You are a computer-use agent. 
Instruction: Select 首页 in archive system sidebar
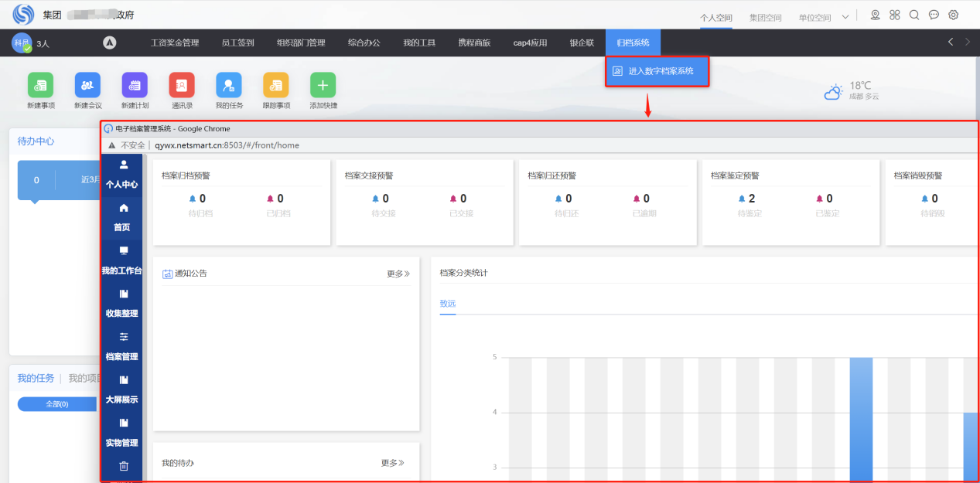pos(121,217)
